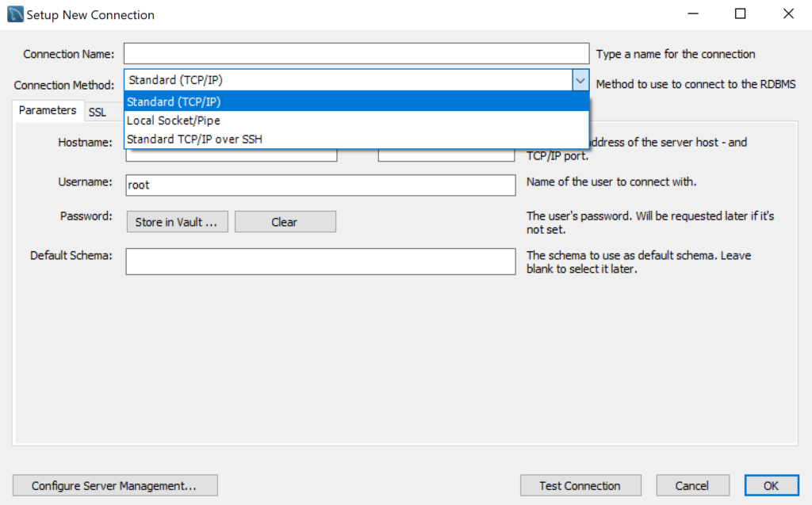The height and width of the screenshot is (505, 812).
Task: Select Standard (TCP/IP) from the list
Action: [x=356, y=101]
